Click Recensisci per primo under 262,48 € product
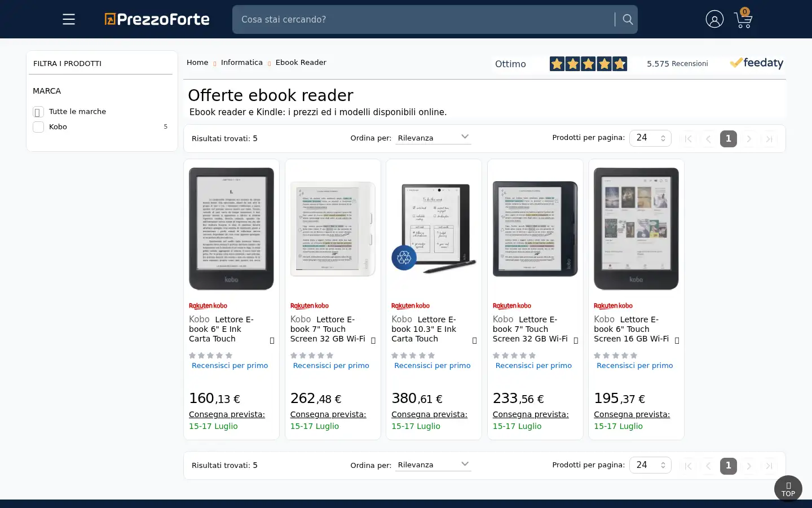The image size is (812, 508). pos(331,366)
